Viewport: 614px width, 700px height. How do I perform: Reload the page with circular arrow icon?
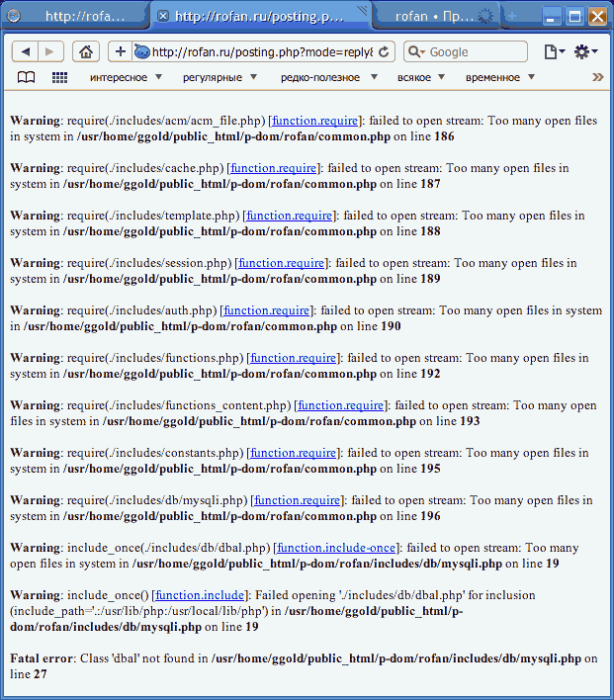384,52
